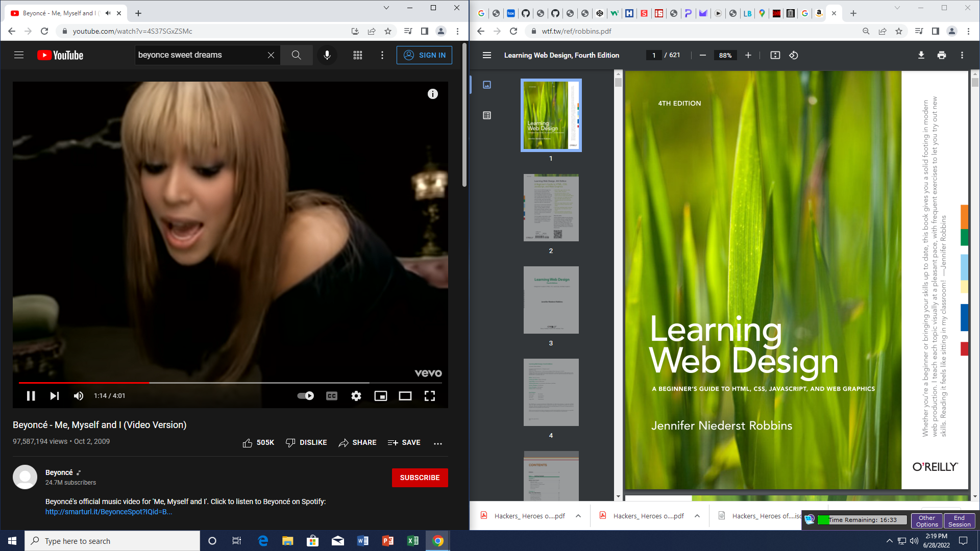Toggle the autoplay switch
Image resolution: width=980 pixels, height=551 pixels.
point(305,396)
